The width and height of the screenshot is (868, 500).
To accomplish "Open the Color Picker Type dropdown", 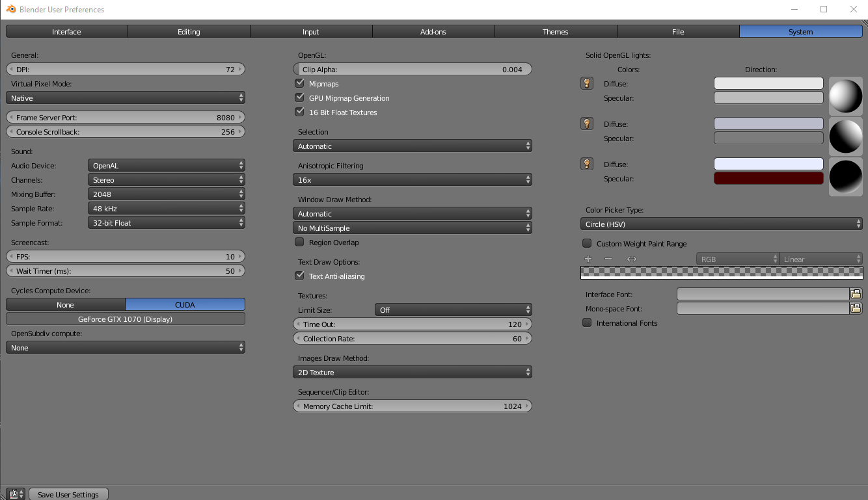I will click(721, 224).
